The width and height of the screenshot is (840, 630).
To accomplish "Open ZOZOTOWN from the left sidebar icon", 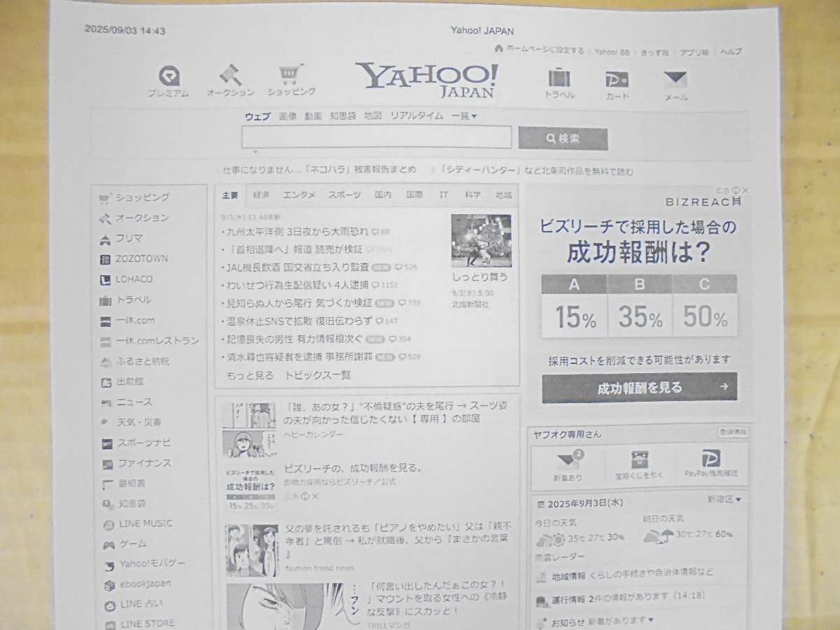I will pyautogui.click(x=106, y=258).
